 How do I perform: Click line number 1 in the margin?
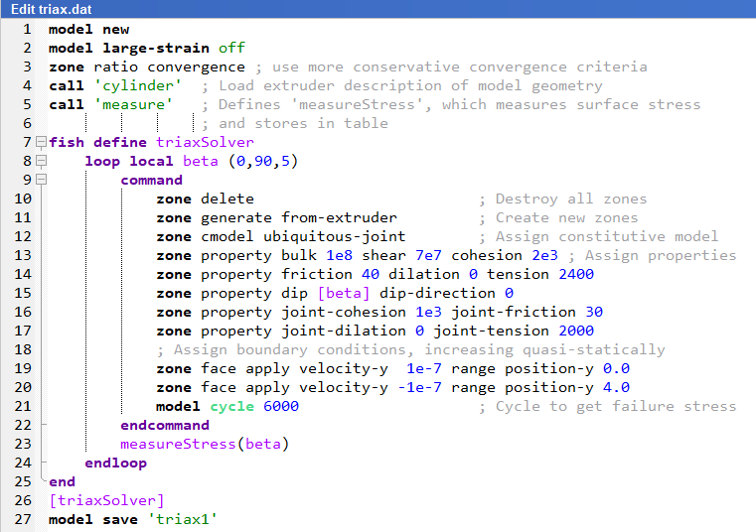[x=27, y=29]
